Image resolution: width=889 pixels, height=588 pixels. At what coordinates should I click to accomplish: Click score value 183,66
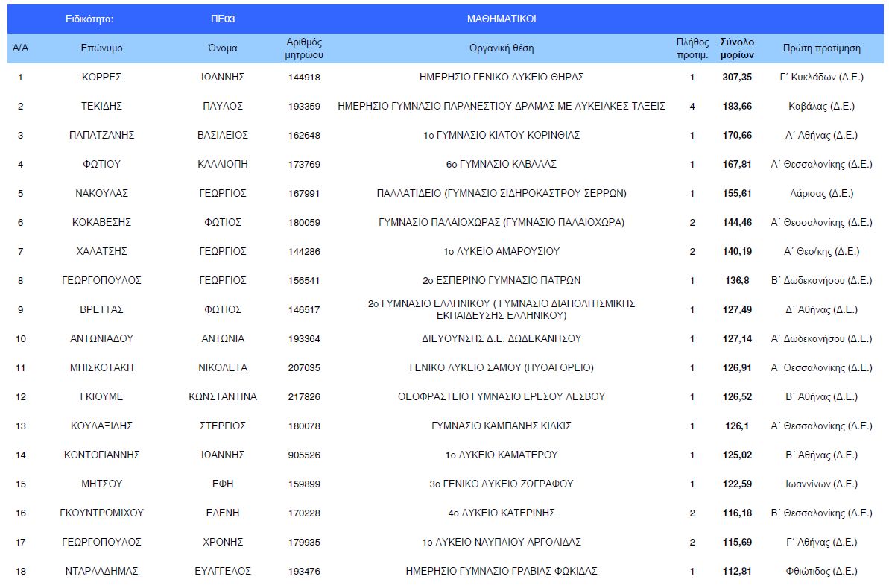point(737,106)
